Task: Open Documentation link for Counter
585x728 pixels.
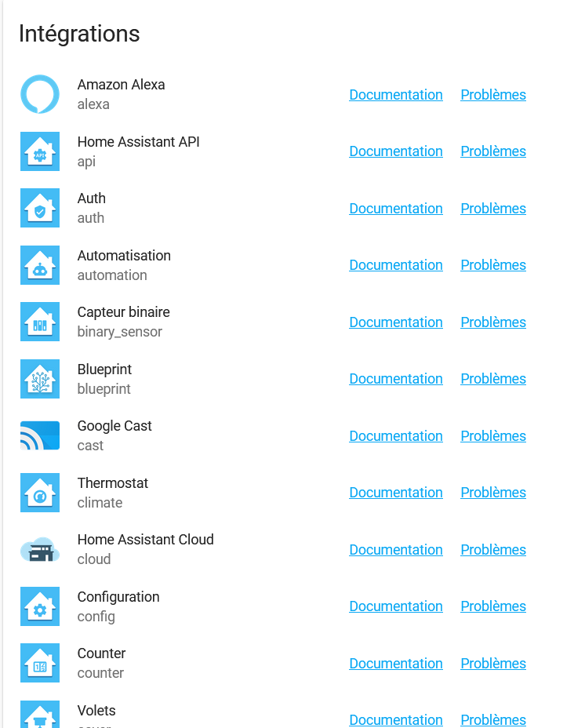Action: pyautogui.click(x=395, y=664)
